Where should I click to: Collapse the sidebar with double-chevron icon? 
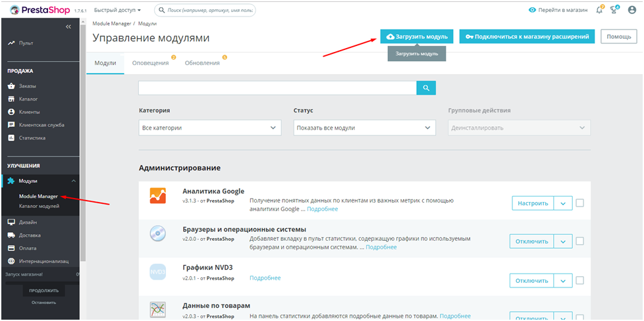pyautogui.click(x=68, y=27)
